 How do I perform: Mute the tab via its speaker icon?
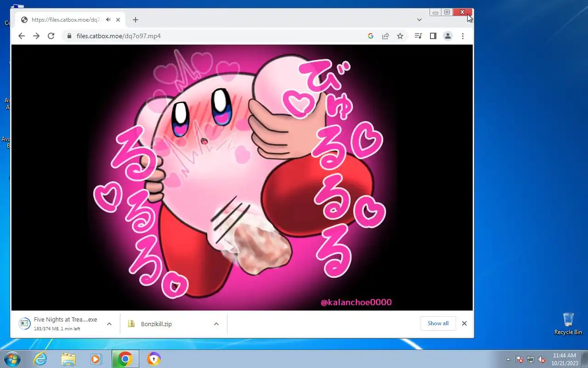[x=108, y=20]
